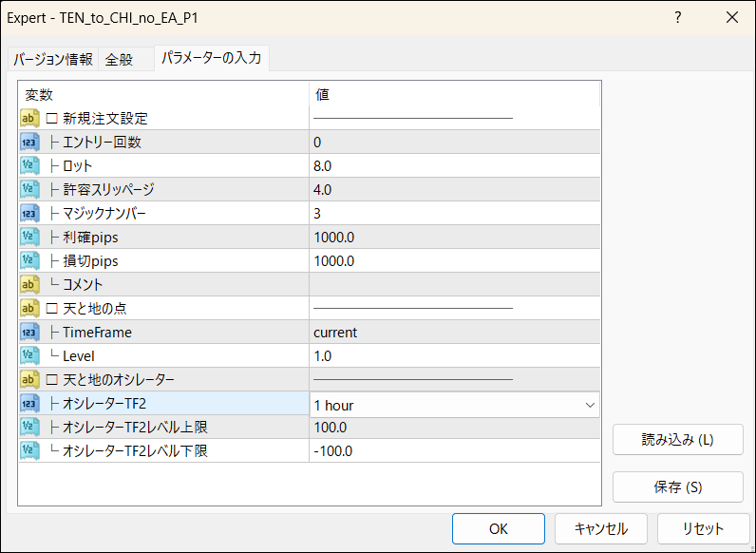This screenshot has height=553, width=756.
Task: Click the integer icon beside エントリー回数
Action: (x=28, y=143)
